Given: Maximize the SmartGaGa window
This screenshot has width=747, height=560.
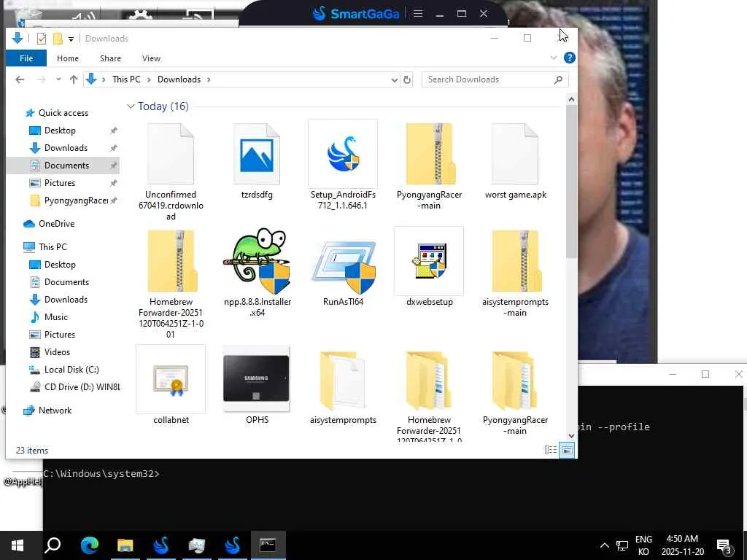Looking at the screenshot, I should (x=461, y=13).
